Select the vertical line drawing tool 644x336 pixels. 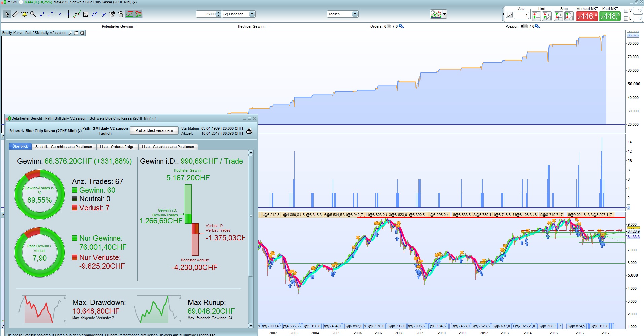tap(68, 14)
